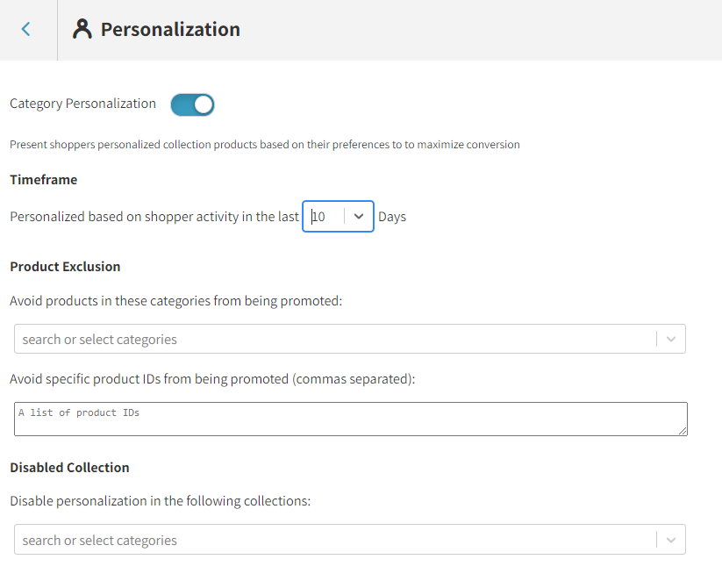Click the person icon beside Personalization
The width and height of the screenshot is (722, 588).
coord(82,29)
